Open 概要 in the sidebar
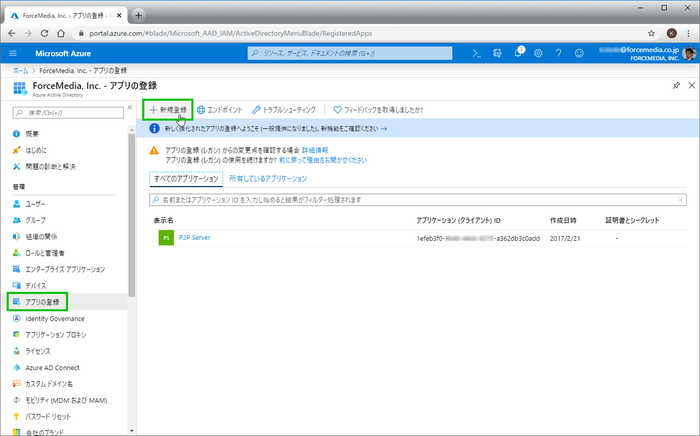 (32, 133)
